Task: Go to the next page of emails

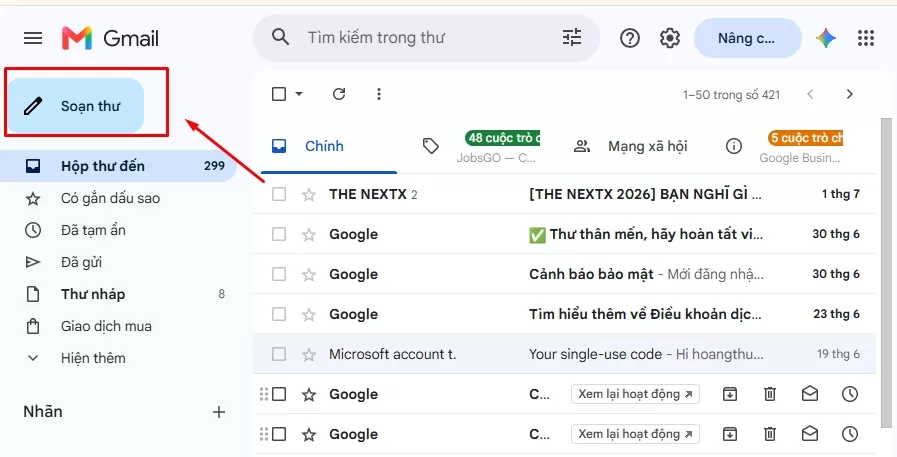Action: [x=850, y=94]
